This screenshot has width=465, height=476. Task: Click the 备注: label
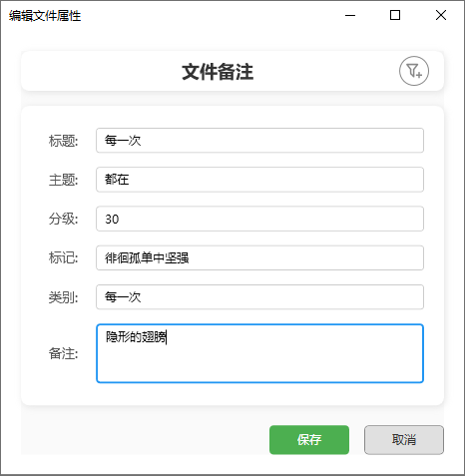[64, 353]
